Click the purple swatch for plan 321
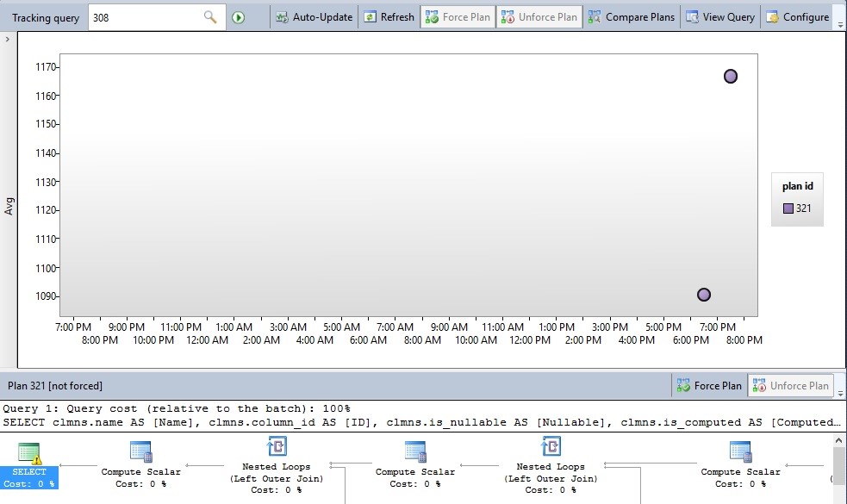 (x=787, y=208)
